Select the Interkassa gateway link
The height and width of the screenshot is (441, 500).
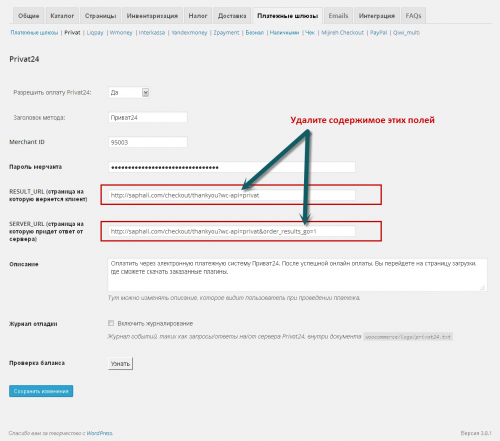click(x=152, y=33)
